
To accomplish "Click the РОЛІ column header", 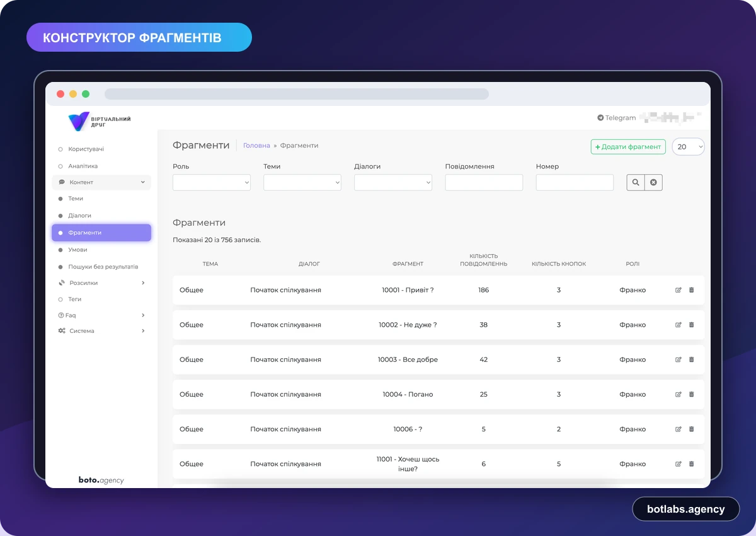I will click(x=633, y=264).
